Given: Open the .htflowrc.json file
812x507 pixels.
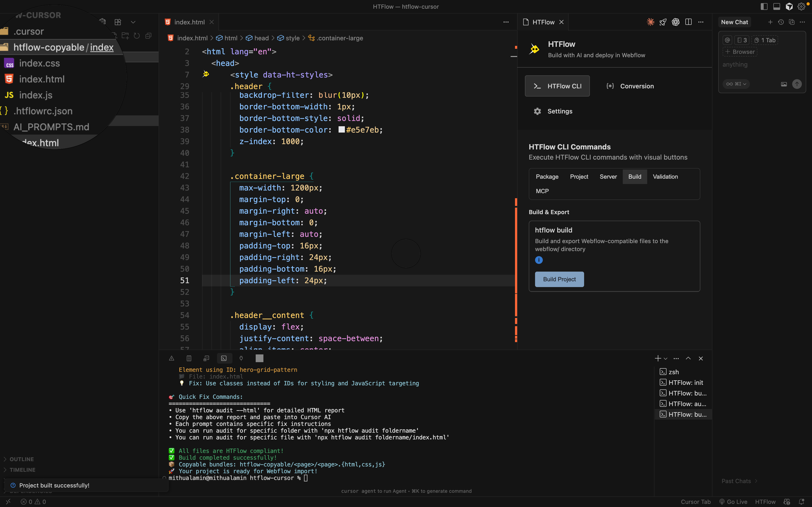Looking at the screenshot, I should (43, 111).
